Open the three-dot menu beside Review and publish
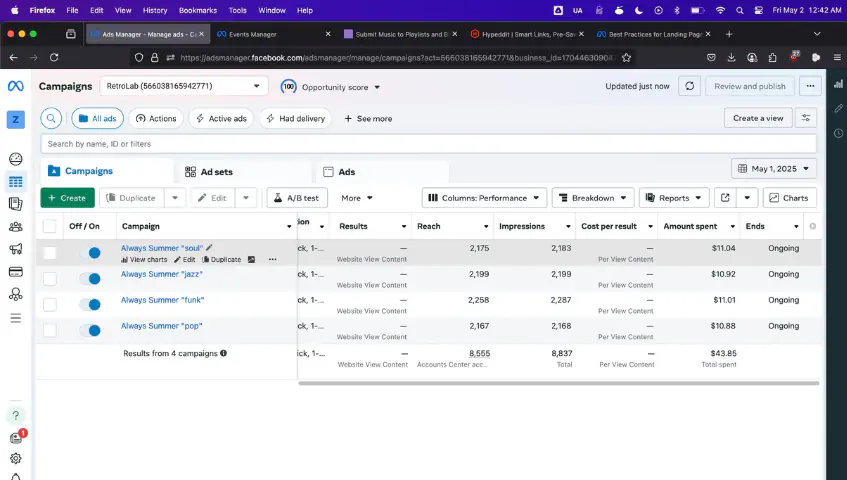Image resolution: width=847 pixels, height=480 pixels. [x=810, y=86]
